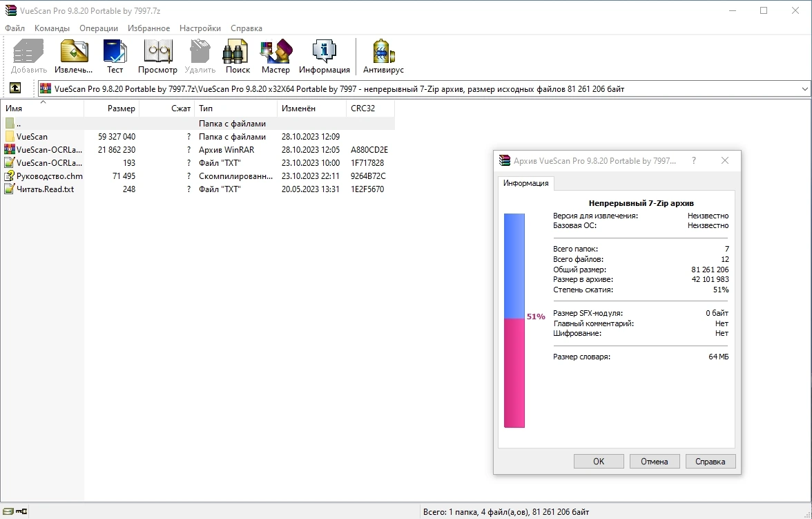The image size is (812, 519).
Task: Launch the Мастер wizard
Action: coord(275,56)
